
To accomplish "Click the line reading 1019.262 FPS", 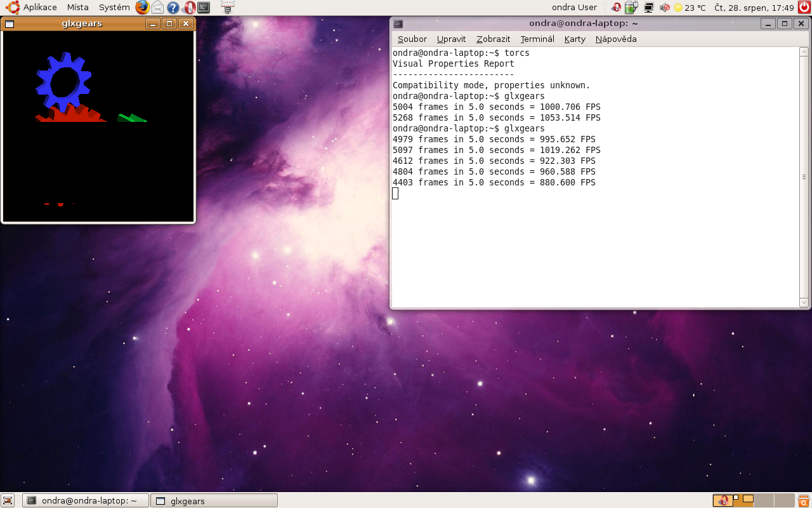I will tap(497, 150).
